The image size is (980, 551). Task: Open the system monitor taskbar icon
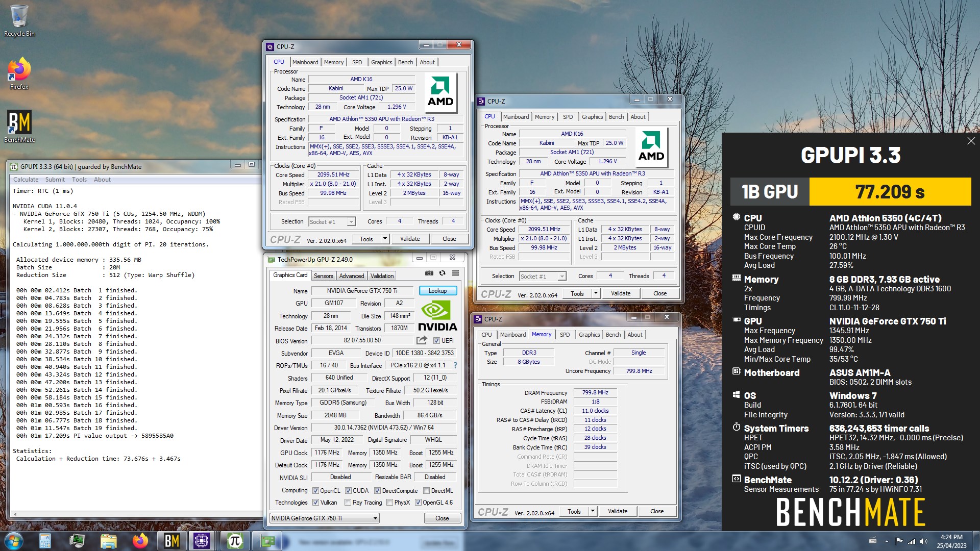point(77,541)
